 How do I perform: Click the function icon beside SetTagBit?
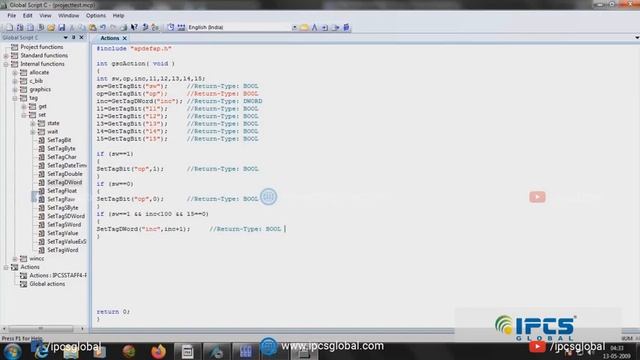(41, 140)
